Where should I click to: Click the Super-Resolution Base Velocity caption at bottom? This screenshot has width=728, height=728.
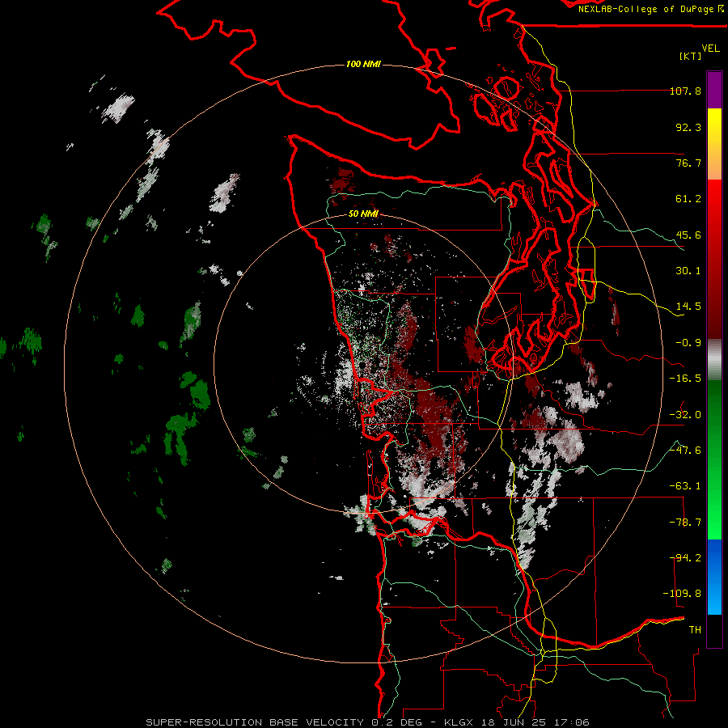[x=367, y=722]
